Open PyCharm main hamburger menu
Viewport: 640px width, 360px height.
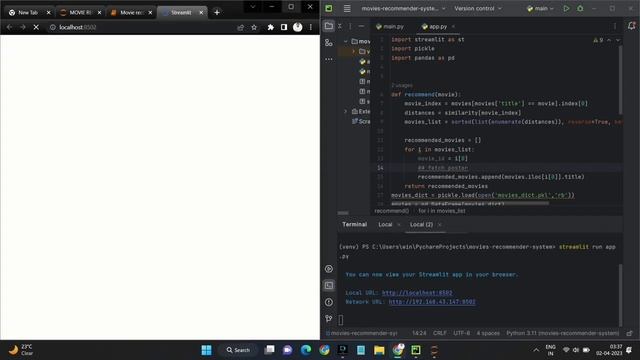pyautogui.click(x=347, y=8)
